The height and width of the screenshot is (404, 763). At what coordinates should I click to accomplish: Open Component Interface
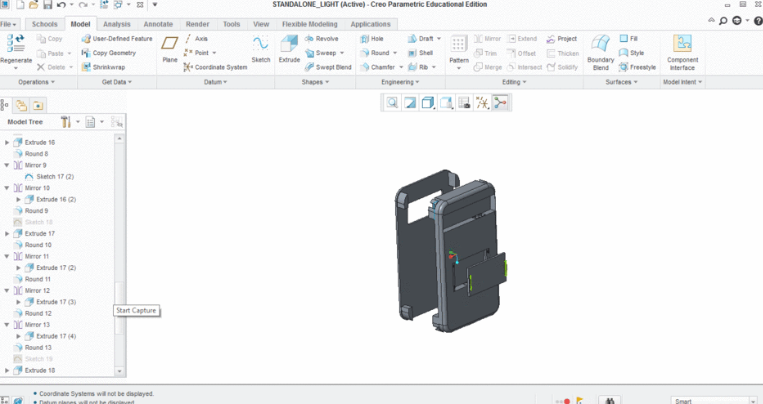(682, 53)
